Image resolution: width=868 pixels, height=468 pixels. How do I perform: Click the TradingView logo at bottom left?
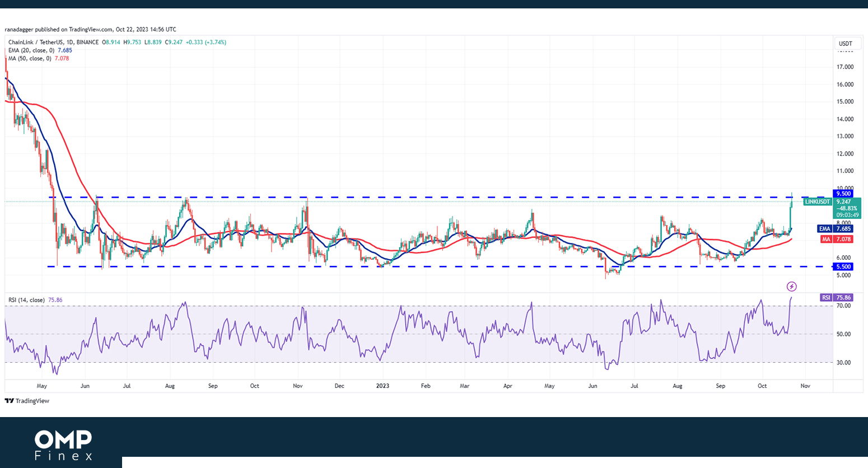pyautogui.click(x=27, y=401)
